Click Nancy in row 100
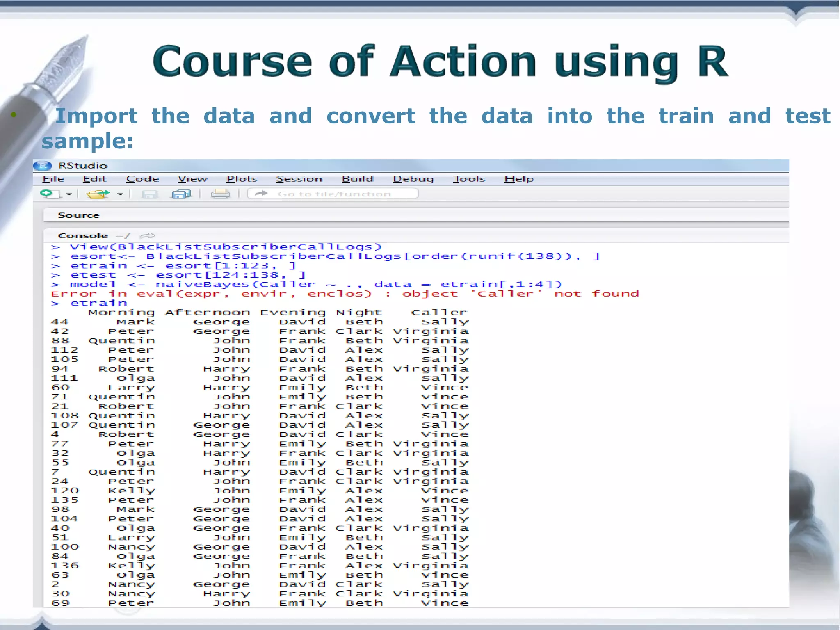 132,548
